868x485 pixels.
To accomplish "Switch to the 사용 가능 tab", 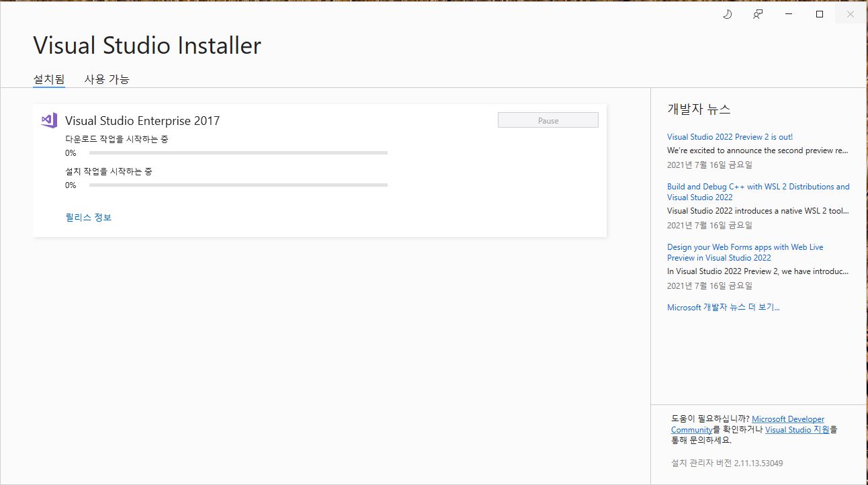I will [x=107, y=79].
